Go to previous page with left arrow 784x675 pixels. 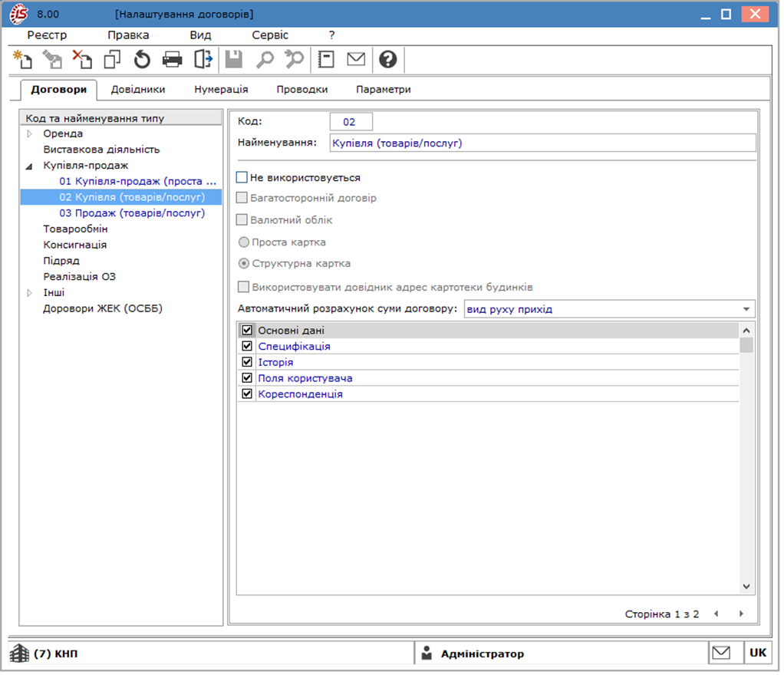click(716, 614)
